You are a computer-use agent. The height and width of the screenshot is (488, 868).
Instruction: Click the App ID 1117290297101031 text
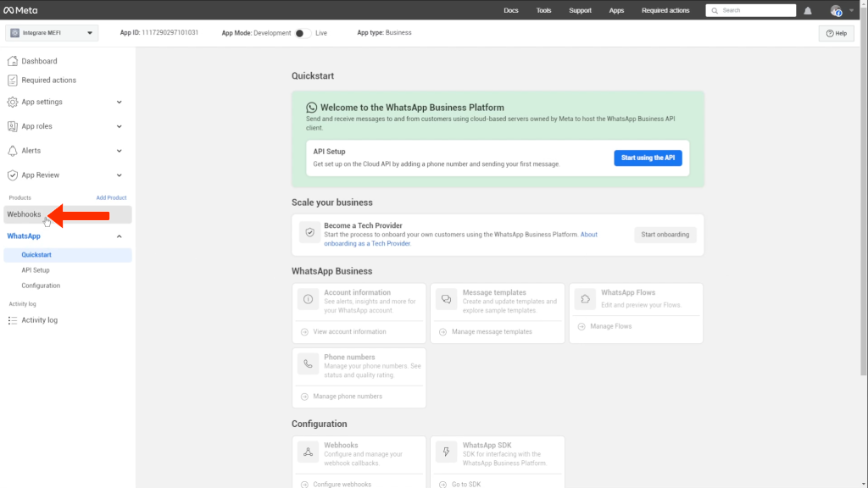click(159, 33)
